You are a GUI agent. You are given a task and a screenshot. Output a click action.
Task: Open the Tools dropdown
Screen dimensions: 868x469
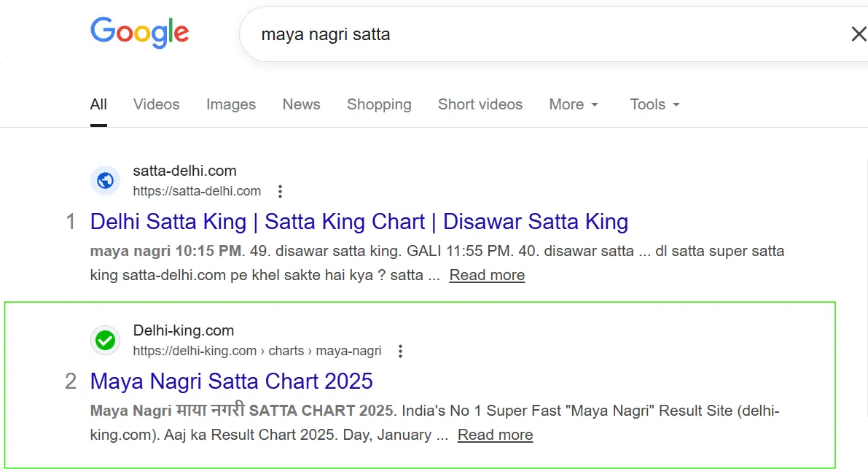click(654, 104)
